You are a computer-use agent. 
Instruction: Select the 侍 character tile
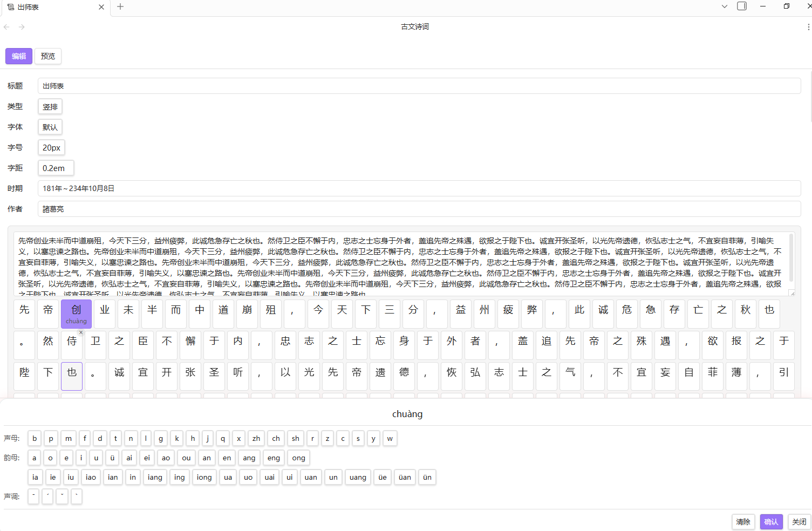point(72,345)
